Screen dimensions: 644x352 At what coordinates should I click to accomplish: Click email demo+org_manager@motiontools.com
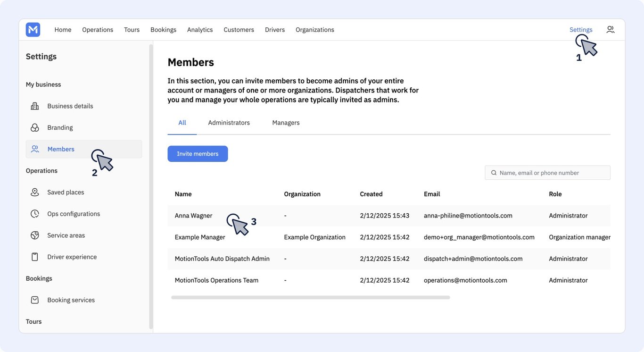[479, 237]
